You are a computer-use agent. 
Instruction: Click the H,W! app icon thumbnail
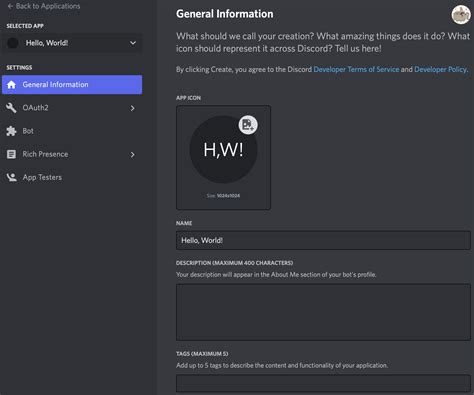coord(223,149)
